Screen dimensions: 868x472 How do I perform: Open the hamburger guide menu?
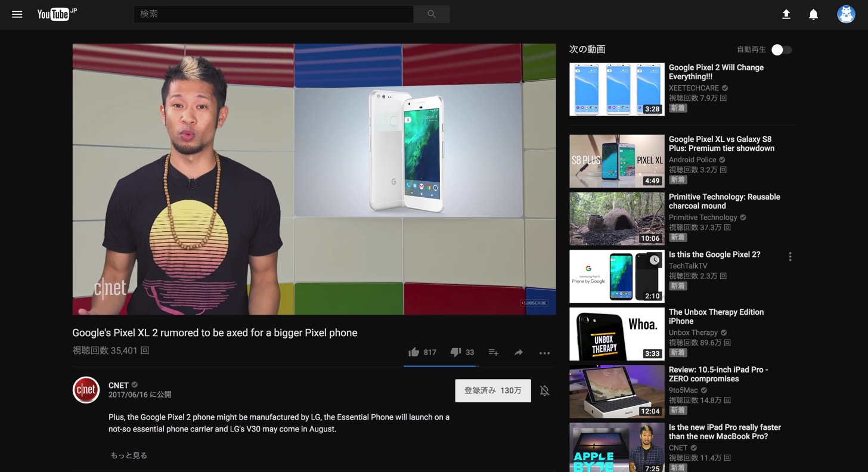coord(17,14)
